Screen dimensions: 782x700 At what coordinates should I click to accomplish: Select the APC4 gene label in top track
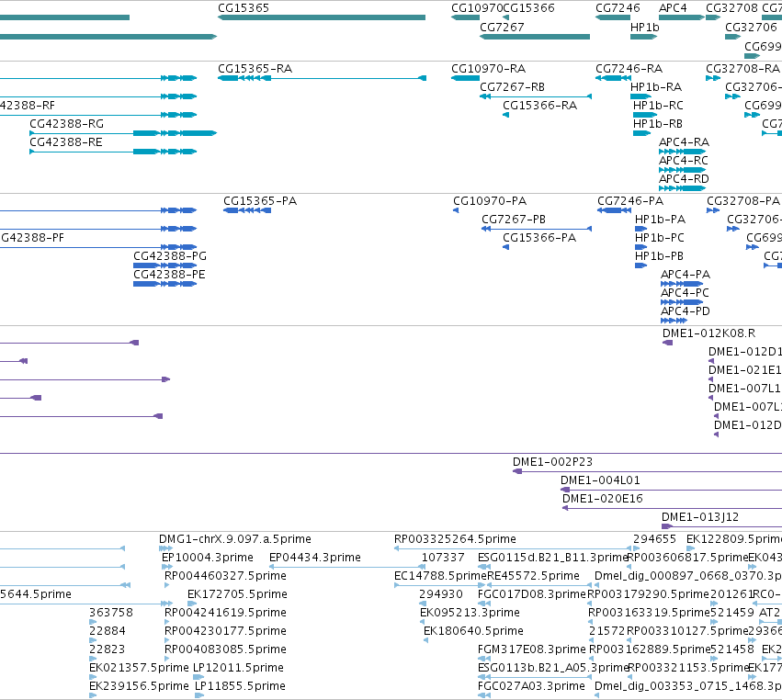(673, 8)
